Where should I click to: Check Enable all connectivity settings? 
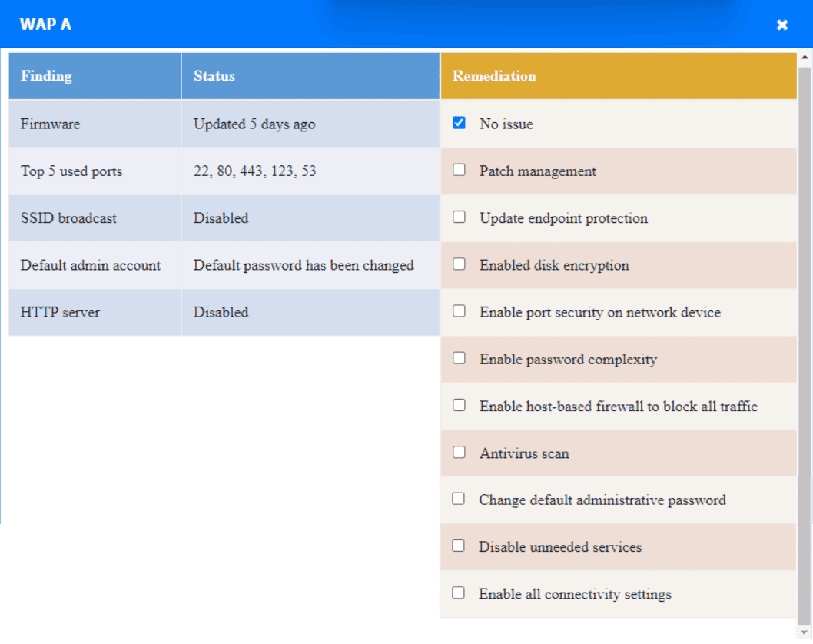click(459, 593)
